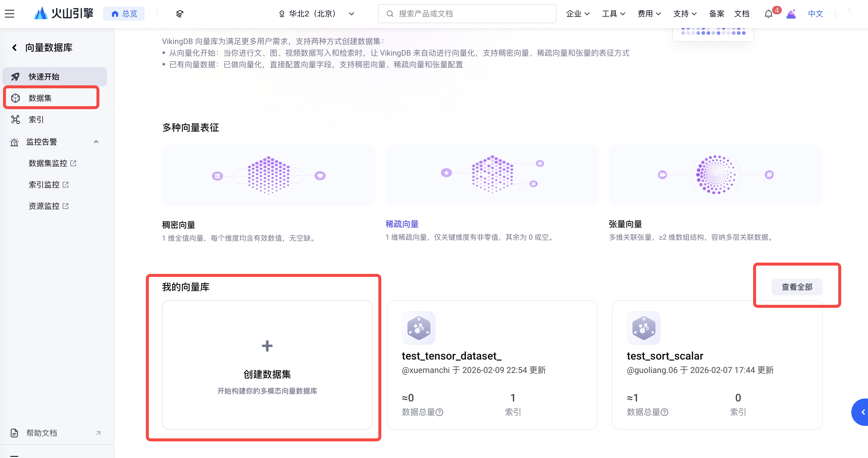Switch language with 中文 link

point(815,14)
